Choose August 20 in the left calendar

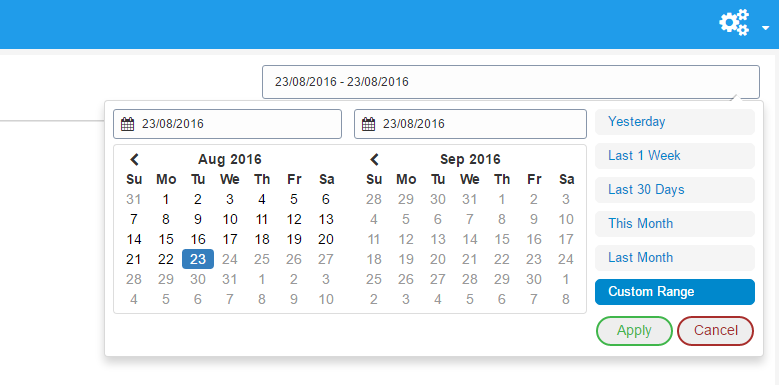pyautogui.click(x=326, y=239)
